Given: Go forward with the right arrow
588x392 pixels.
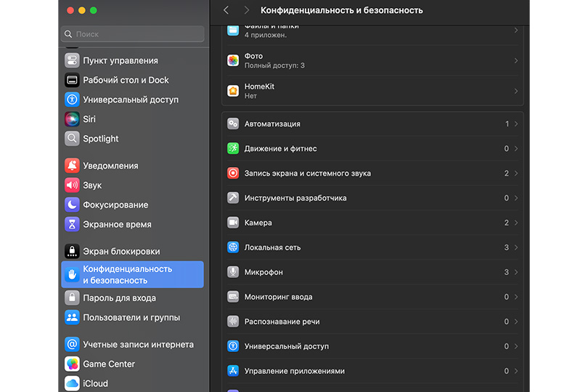Looking at the screenshot, I should (246, 10).
